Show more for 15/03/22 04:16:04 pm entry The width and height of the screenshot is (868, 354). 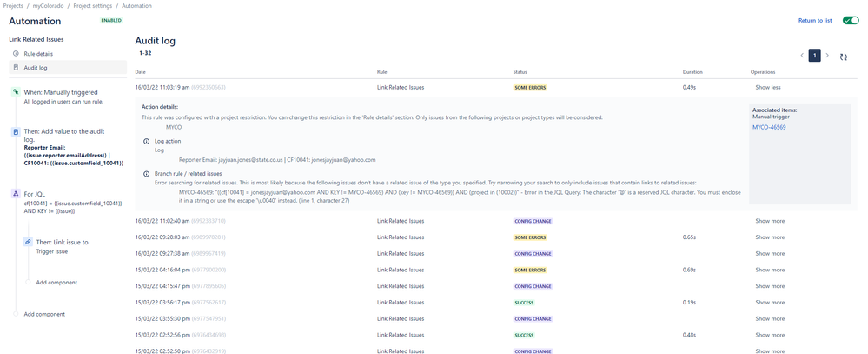(770, 270)
